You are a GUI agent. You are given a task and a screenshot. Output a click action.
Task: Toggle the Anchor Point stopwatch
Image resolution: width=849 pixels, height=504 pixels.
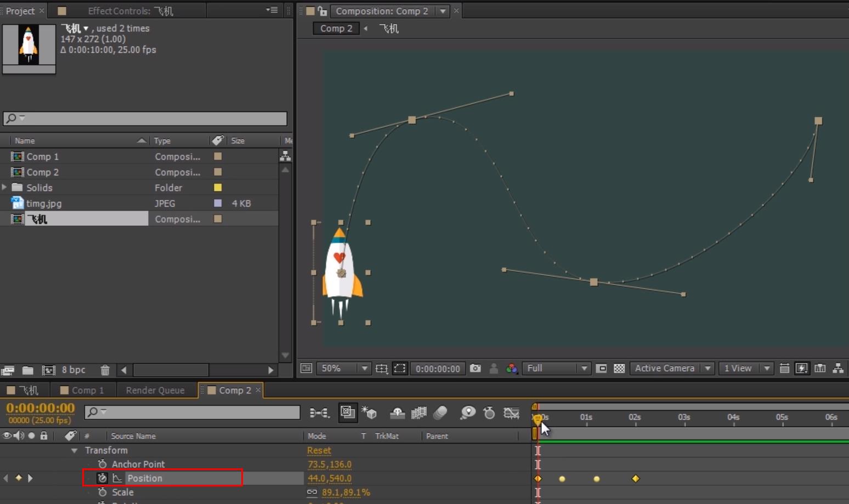(x=102, y=464)
